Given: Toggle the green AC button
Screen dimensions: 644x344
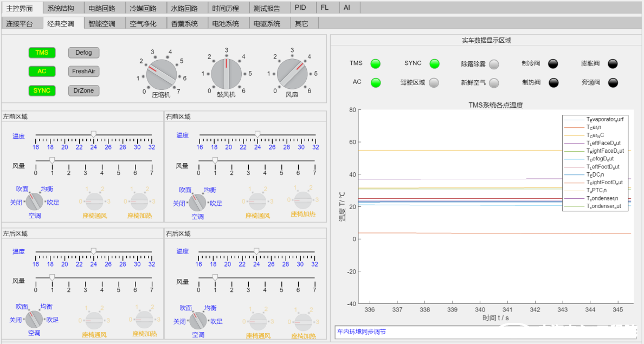Looking at the screenshot, I should coord(42,72).
